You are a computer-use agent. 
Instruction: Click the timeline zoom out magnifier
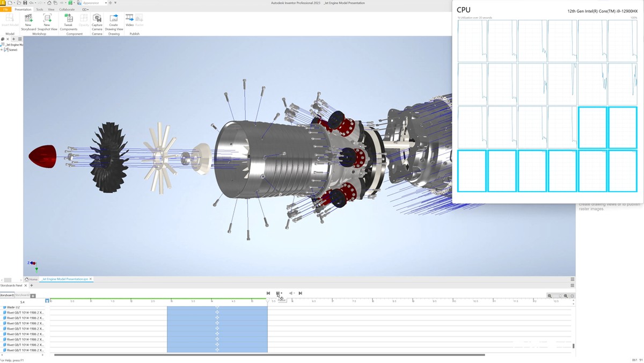[x=550, y=296]
